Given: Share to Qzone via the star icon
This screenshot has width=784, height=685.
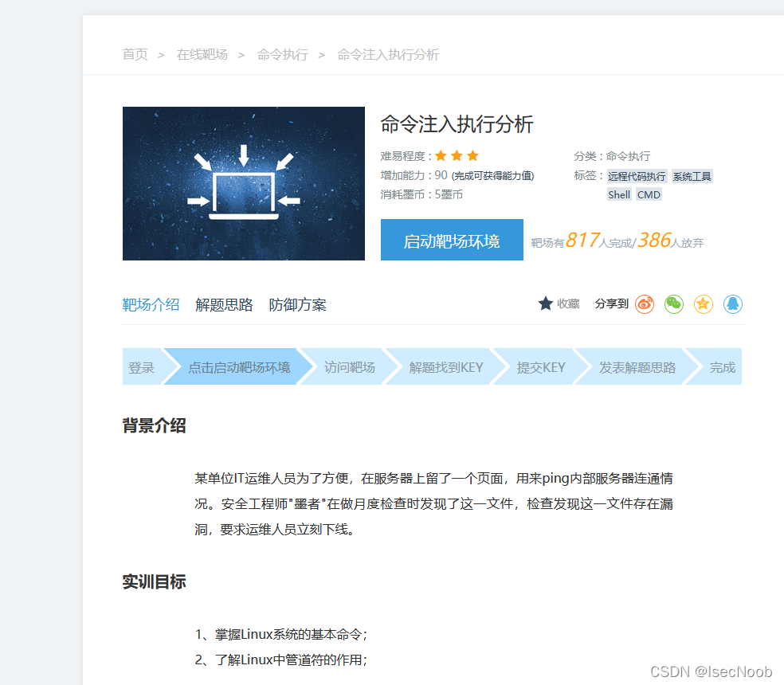Looking at the screenshot, I should point(703,304).
